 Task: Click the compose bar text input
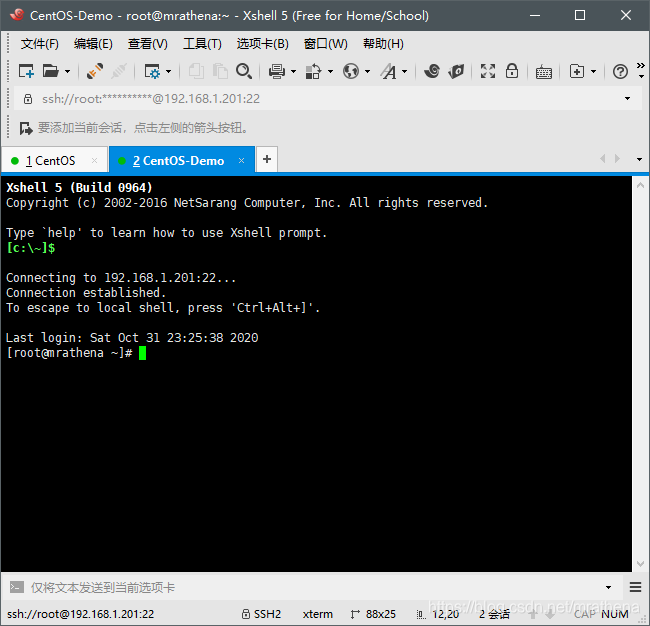coord(315,587)
